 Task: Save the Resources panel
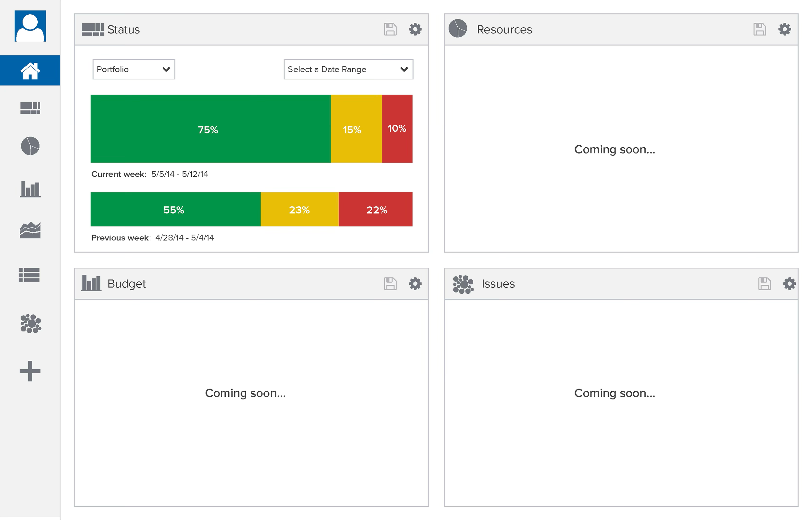pos(760,29)
